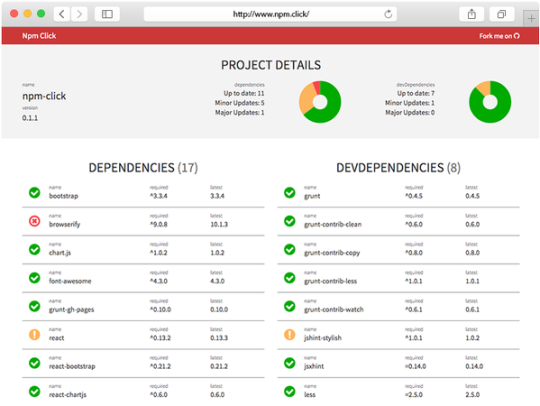Viewport: 540px width, 406px height.
Task: Click the green check beside grunt-contrib-clean
Action: (290, 221)
